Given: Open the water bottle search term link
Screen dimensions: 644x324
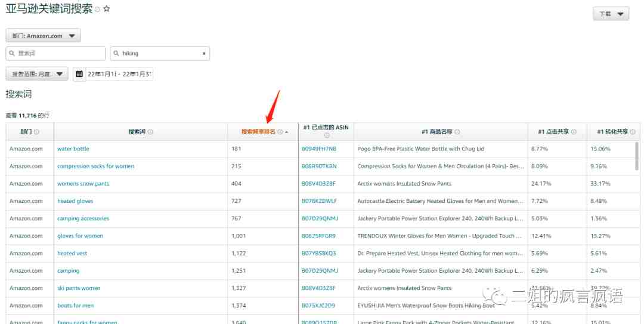Looking at the screenshot, I should (x=73, y=149).
